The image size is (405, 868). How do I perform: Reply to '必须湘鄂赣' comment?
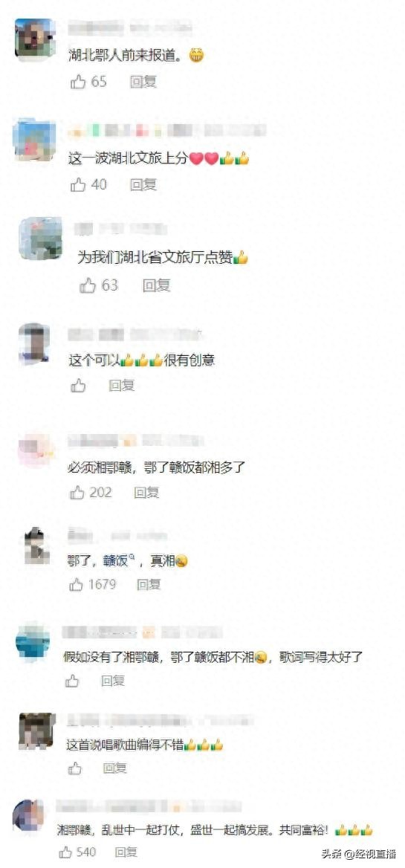click(x=146, y=492)
